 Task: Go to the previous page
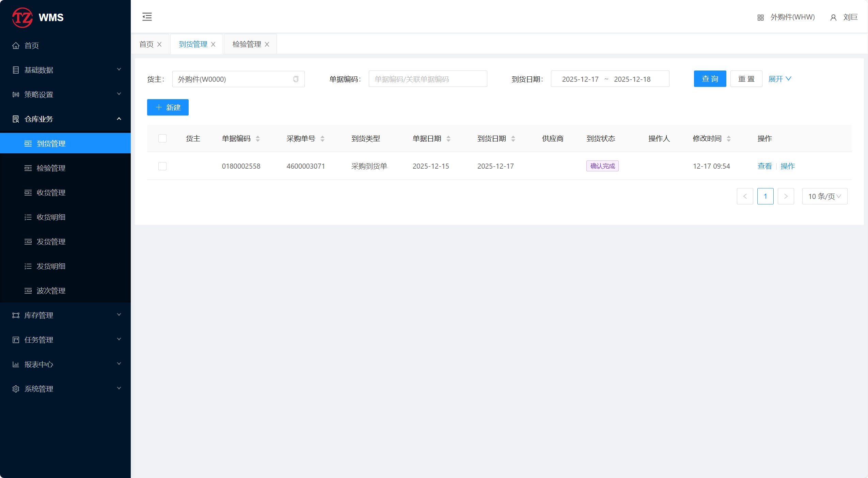pos(745,196)
